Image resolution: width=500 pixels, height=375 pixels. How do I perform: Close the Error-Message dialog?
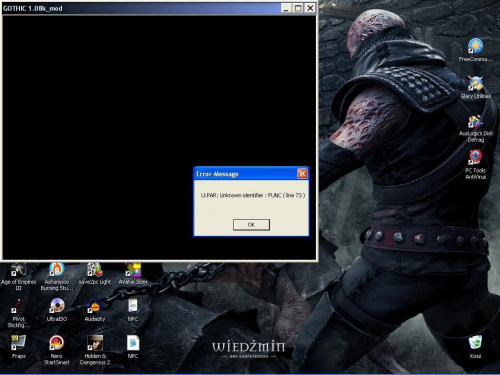[x=302, y=174]
